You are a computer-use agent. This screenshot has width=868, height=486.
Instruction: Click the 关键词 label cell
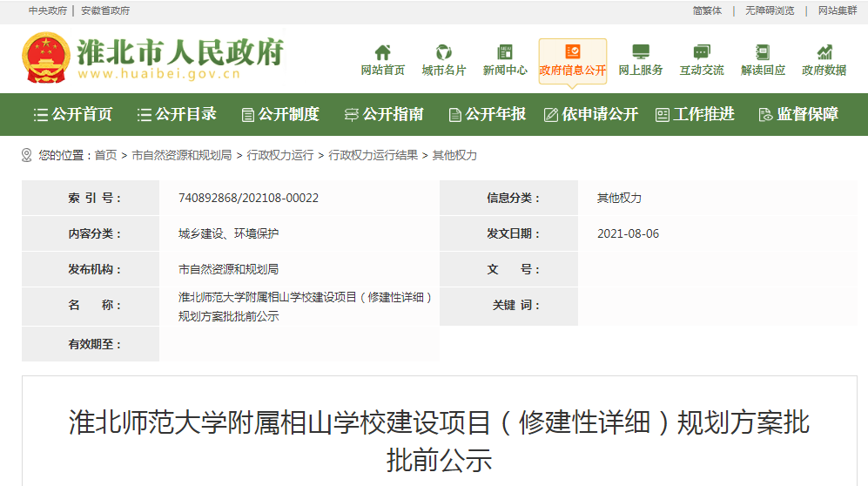click(x=508, y=306)
